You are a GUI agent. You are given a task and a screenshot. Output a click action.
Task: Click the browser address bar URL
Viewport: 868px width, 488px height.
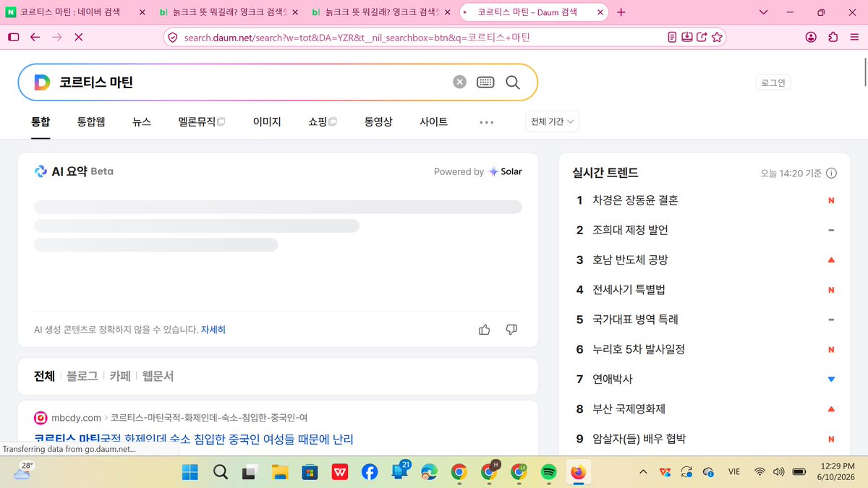[357, 37]
